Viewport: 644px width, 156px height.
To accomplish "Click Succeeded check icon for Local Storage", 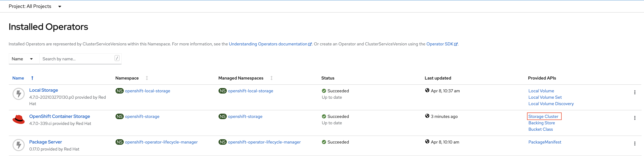I will click(x=324, y=91).
